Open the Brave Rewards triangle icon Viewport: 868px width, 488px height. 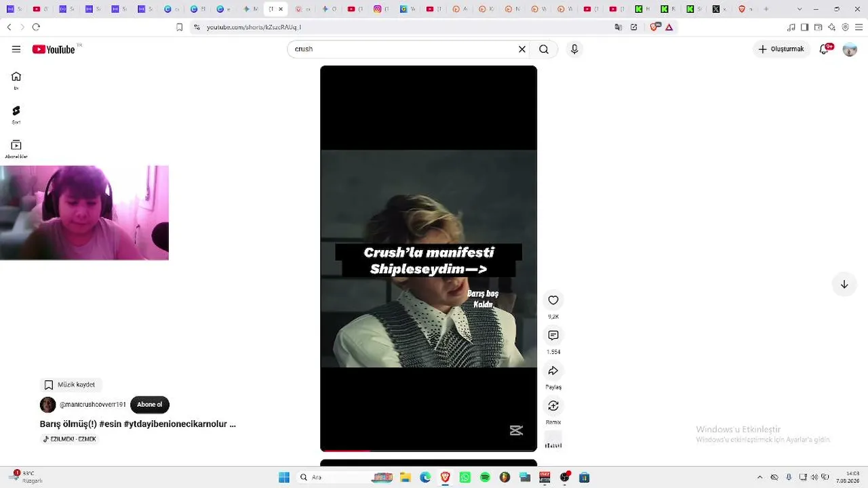[x=669, y=27]
